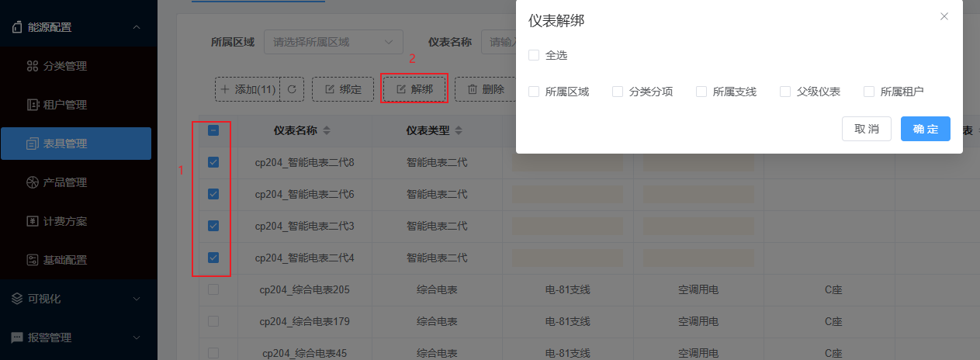Open the 所属区域 dropdown selector
This screenshot has width=980, height=360.
coord(334,42)
